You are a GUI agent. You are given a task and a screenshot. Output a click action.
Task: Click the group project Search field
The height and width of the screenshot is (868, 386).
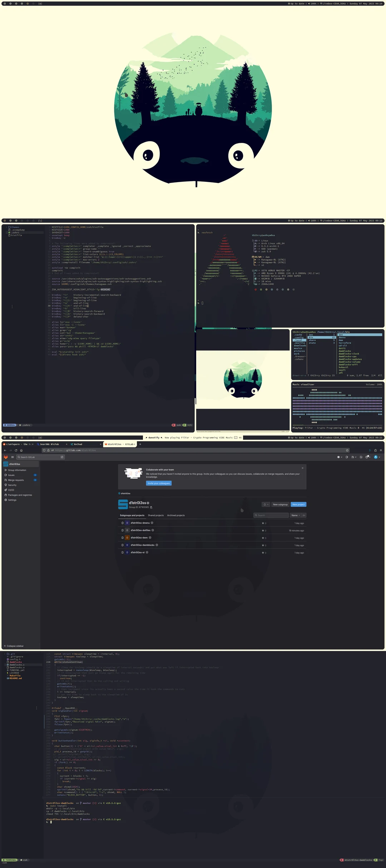click(x=271, y=515)
